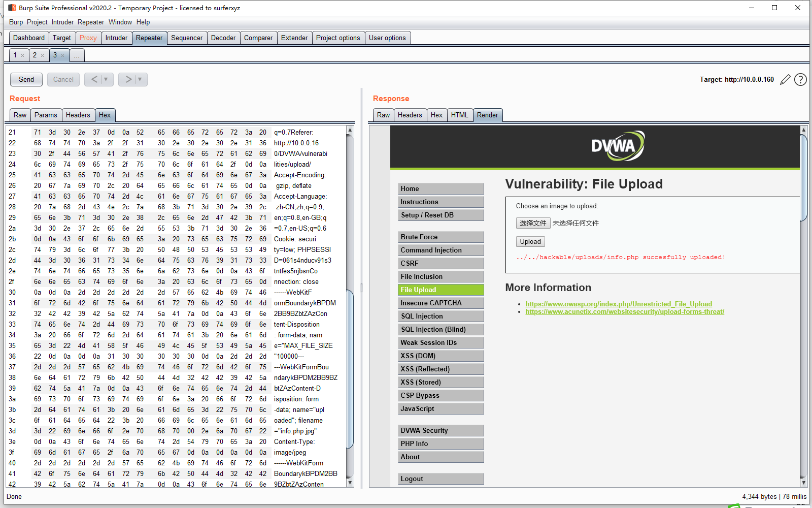Open the Repeater help question icon
This screenshot has height=508, width=812.
pyautogui.click(x=800, y=80)
